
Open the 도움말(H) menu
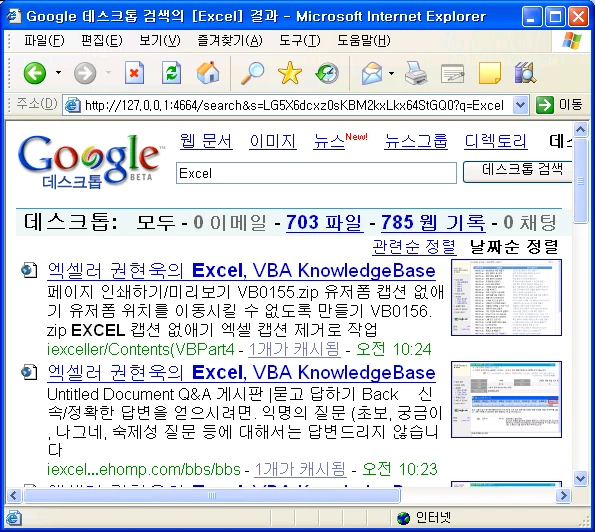tap(364, 40)
